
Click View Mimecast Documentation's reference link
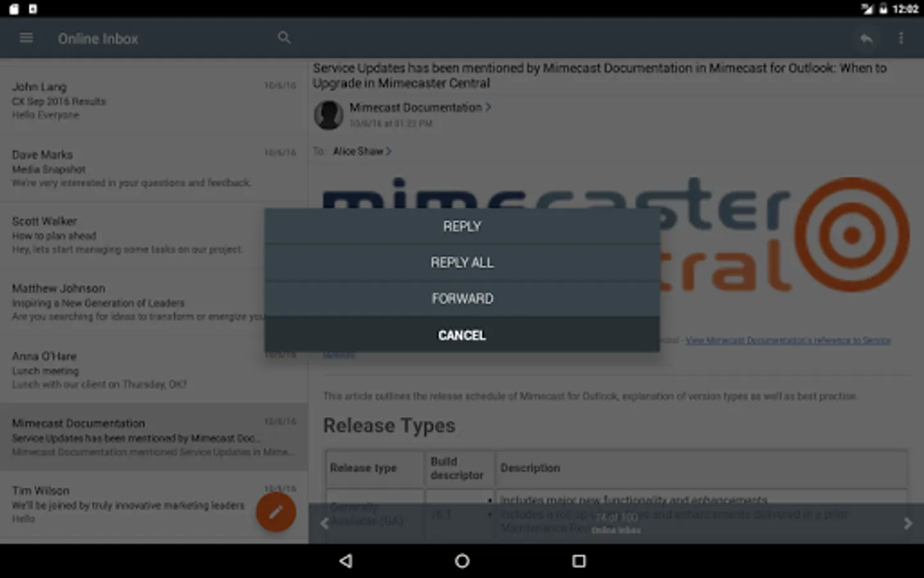(788, 340)
